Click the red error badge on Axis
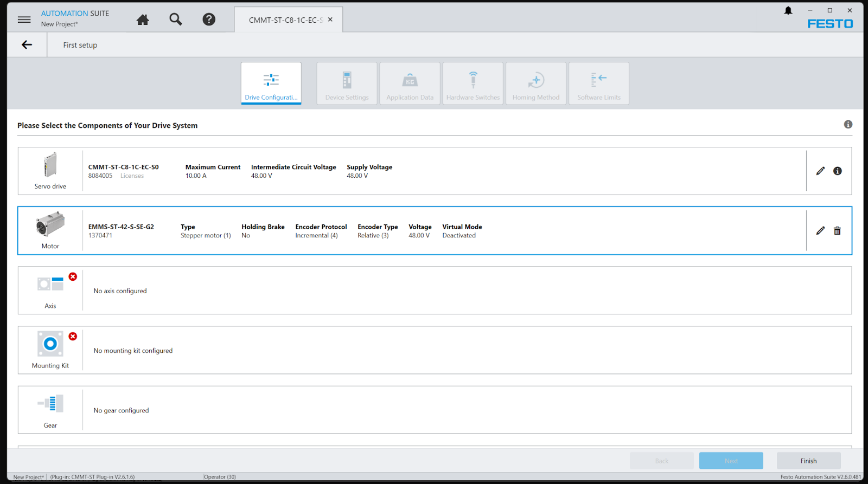Image resolution: width=868 pixels, height=484 pixels. [x=73, y=276]
